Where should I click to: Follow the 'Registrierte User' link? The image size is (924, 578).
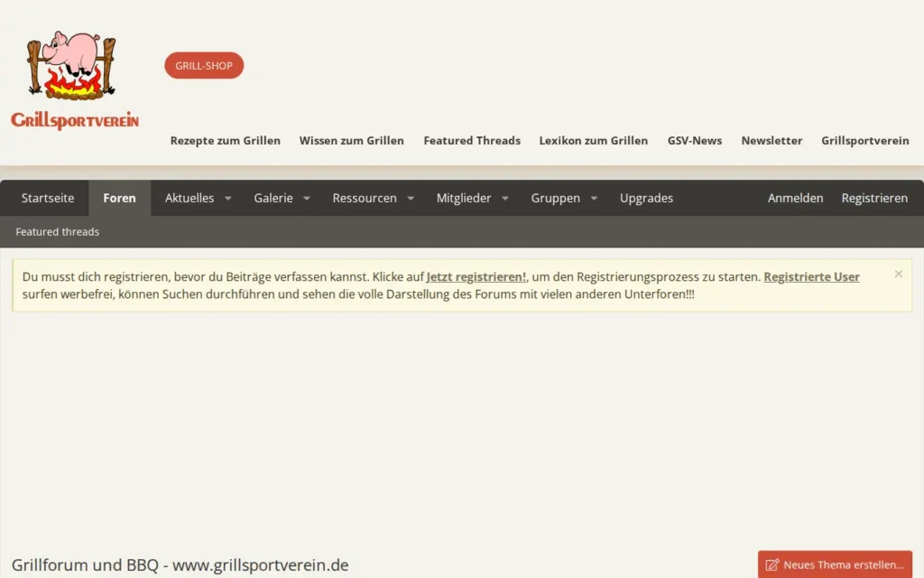coord(811,276)
